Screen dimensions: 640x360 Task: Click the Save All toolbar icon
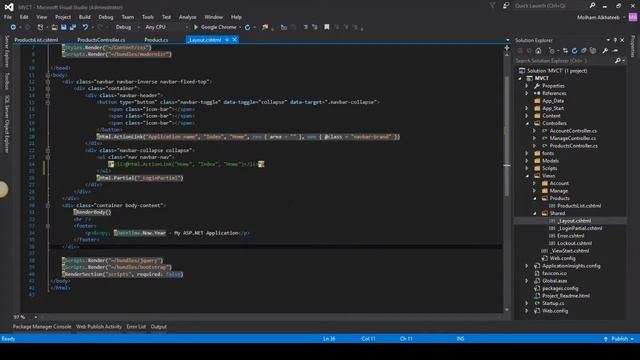pyautogui.click(x=73, y=27)
